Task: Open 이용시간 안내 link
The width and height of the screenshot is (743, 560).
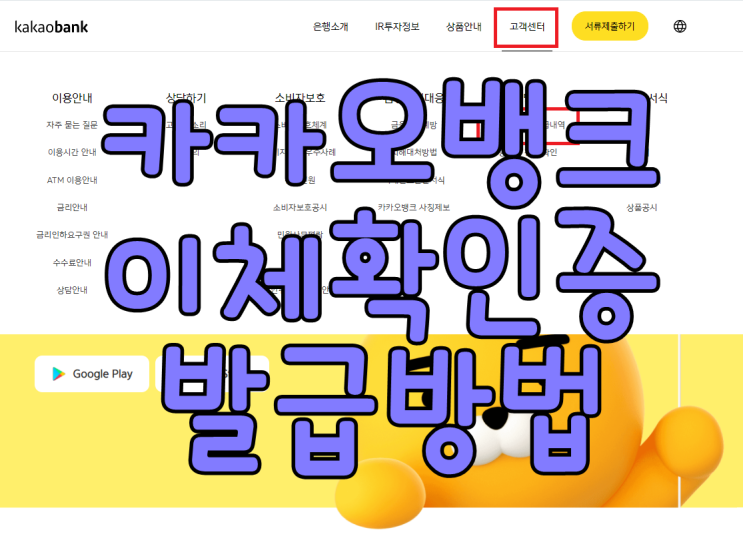Action: [72, 152]
